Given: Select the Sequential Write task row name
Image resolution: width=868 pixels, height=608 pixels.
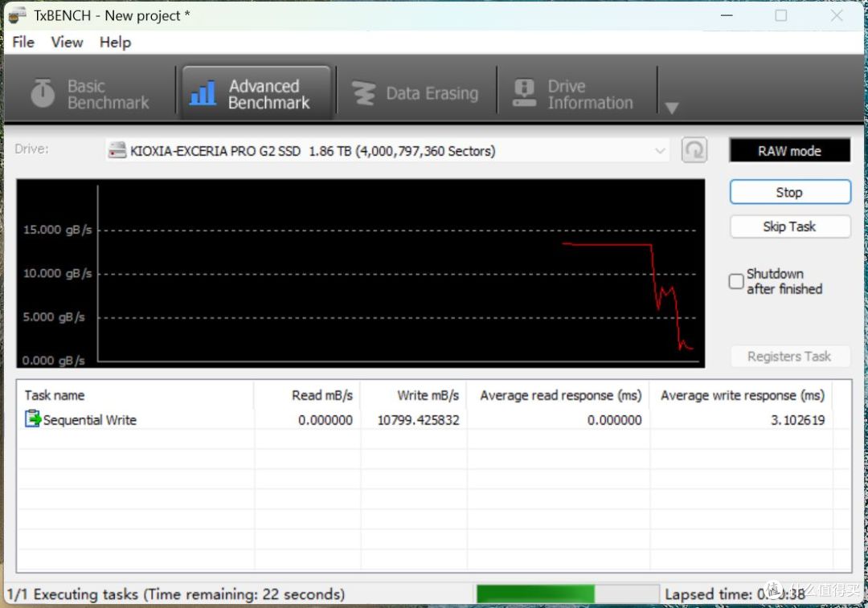Looking at the screenshot, I should pyautogui.click(x=90, y=420).
